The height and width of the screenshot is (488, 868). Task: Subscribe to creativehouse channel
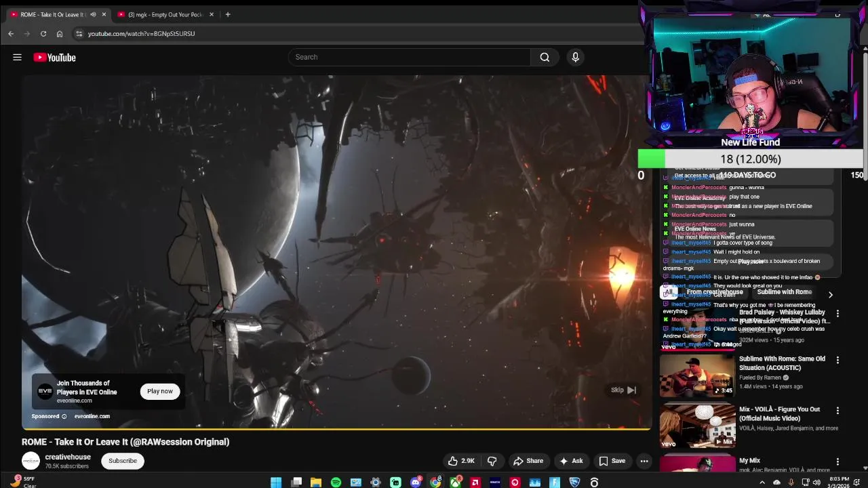pos(123,461)
